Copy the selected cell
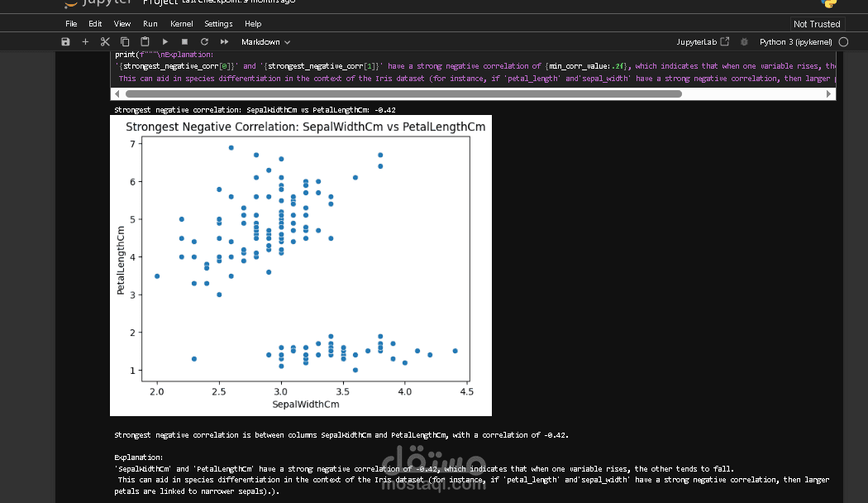This screenshot has height=503, width=868. coord(125,41)
